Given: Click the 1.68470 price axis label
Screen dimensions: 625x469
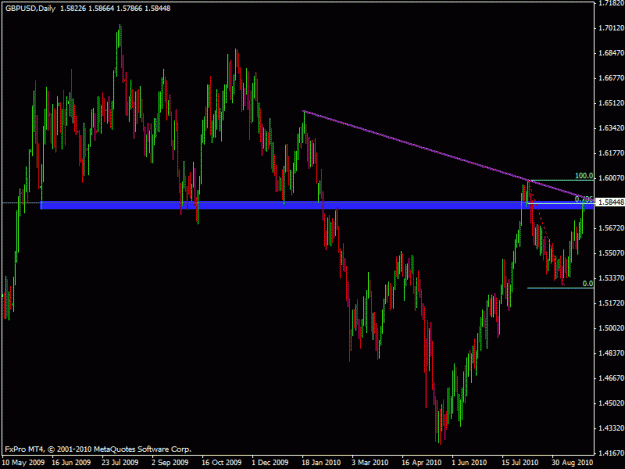Looking at the screenshot, I should pyautogui.click(x=611, y=53).
